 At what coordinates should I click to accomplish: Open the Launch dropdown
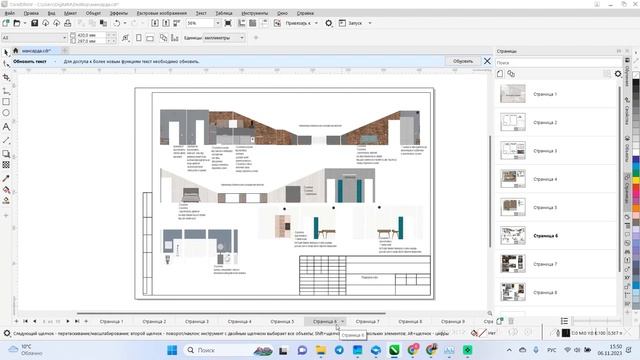[370, 23]
